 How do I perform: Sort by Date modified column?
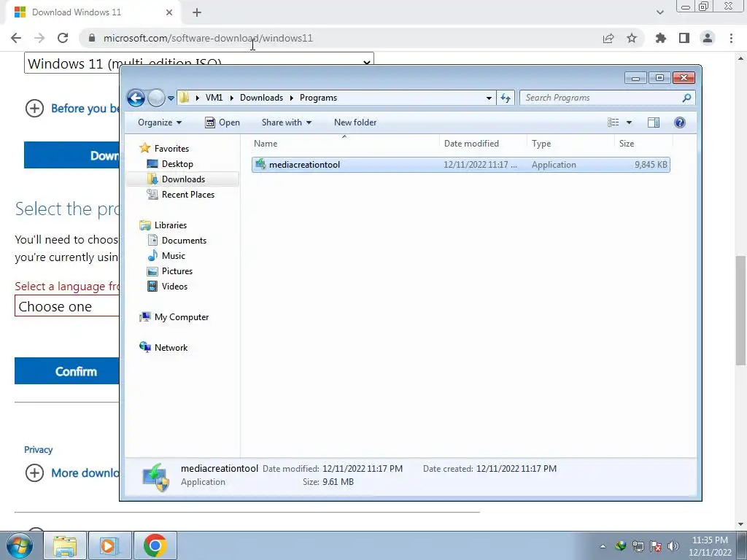[483, 144]
